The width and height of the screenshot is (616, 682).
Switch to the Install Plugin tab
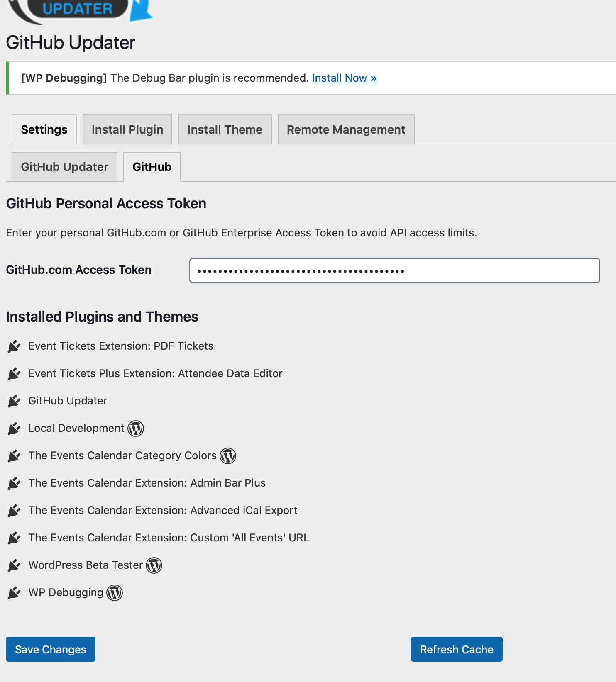[x=127, y=129]
